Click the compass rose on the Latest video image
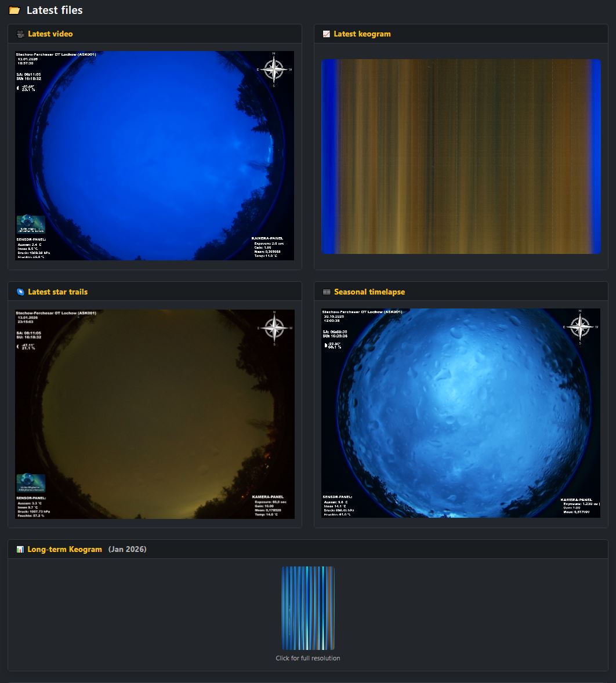616x683 pixels. pos(273,70)
